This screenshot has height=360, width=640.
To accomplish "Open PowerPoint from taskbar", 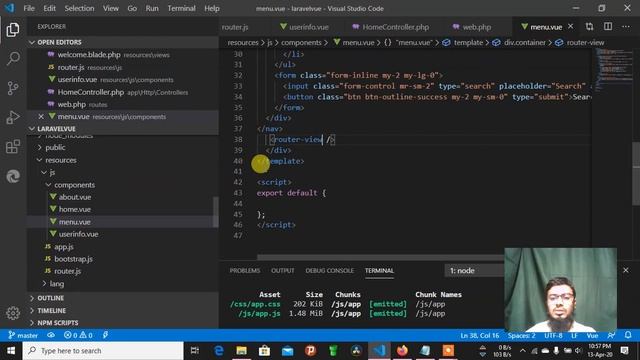I will (310, 351).
